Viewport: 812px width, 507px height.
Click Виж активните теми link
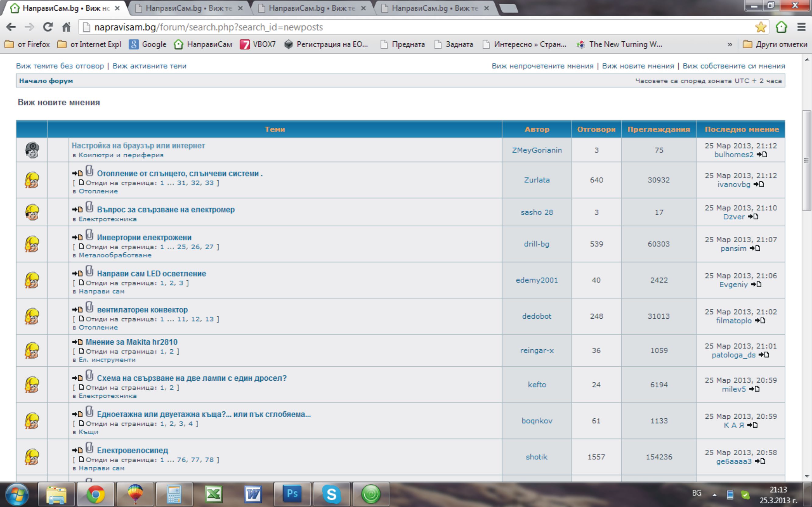click(x=149, y=66)
